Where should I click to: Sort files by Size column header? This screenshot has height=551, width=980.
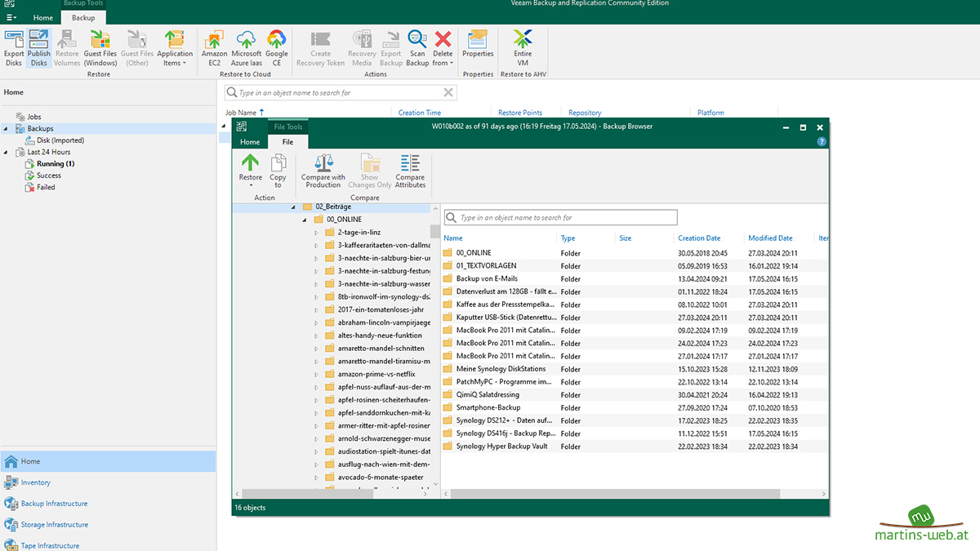(626, 238)
